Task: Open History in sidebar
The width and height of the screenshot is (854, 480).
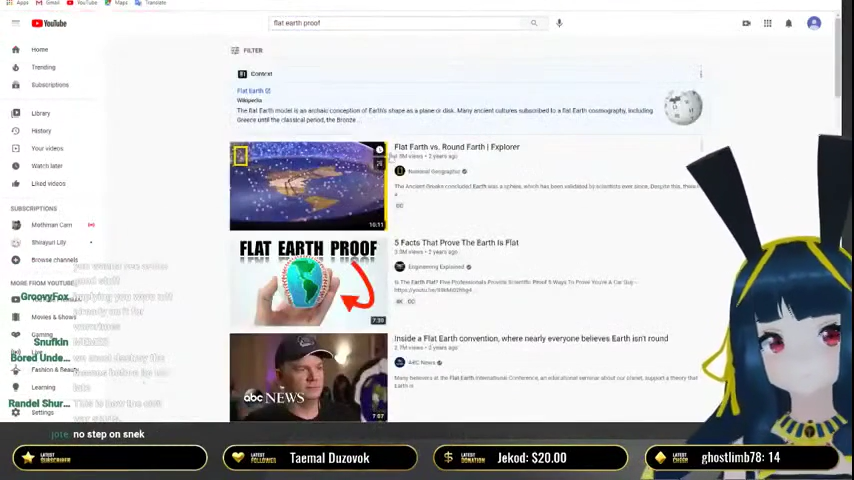Action: (x=41, y=131)
